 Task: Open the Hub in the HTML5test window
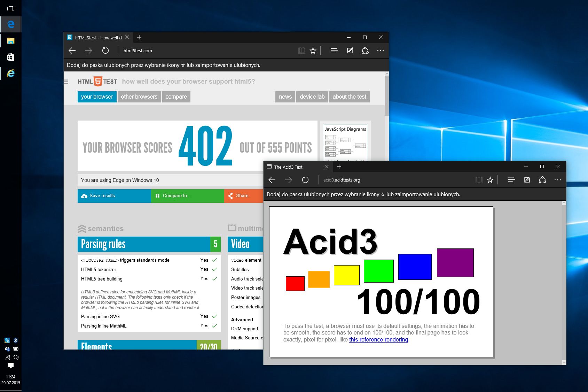[x=335, y=51]
